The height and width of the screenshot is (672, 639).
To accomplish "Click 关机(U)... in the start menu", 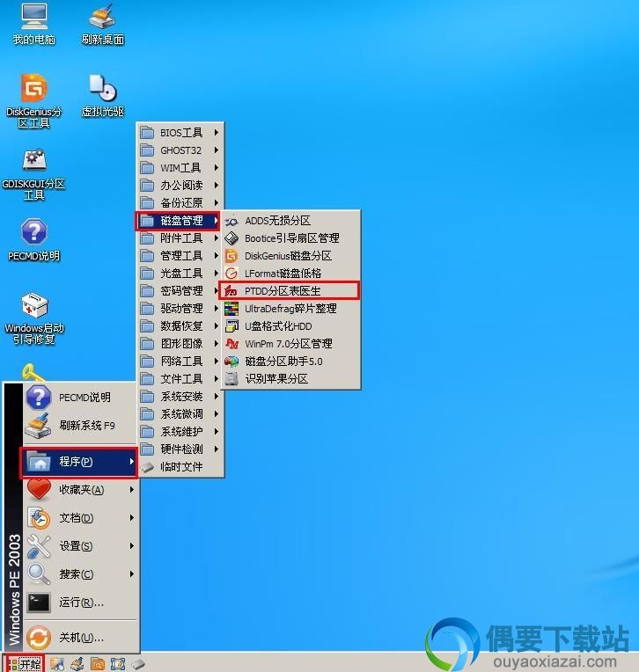I will pyautogui.click(x=80, y=638).
